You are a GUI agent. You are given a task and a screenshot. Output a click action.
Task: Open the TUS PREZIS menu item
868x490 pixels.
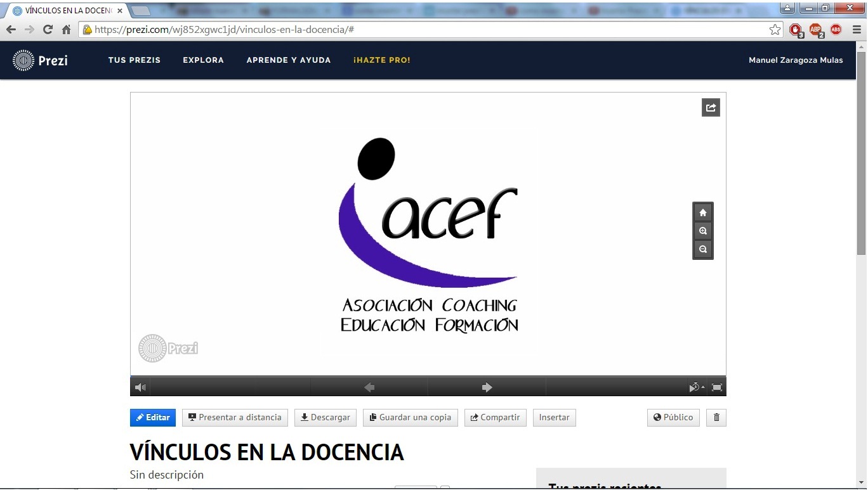point(135,60)
